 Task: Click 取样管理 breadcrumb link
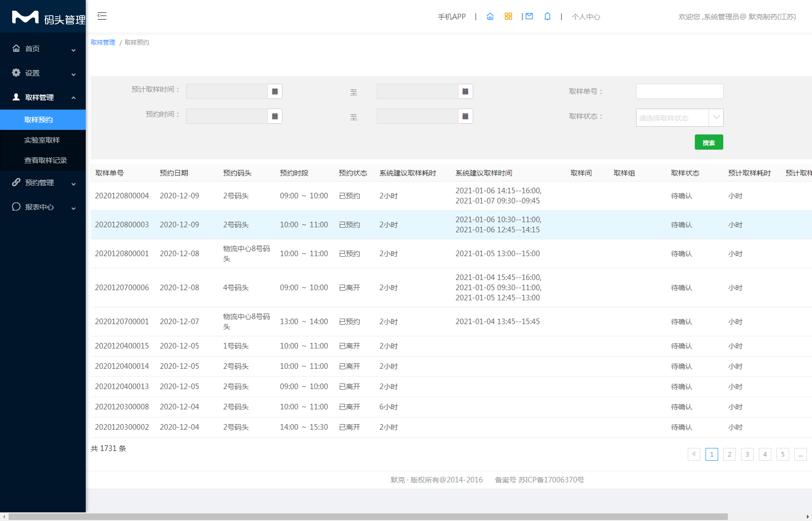click(x=103, y=43)
